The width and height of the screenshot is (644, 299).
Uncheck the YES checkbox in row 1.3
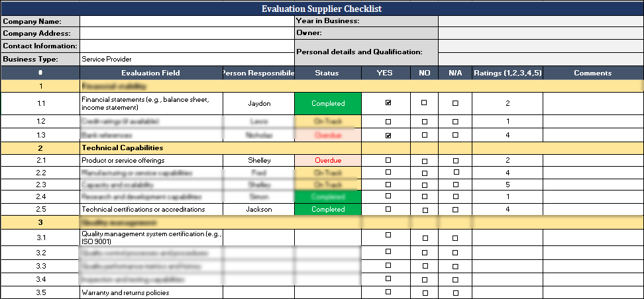click(x=388, y=135)
